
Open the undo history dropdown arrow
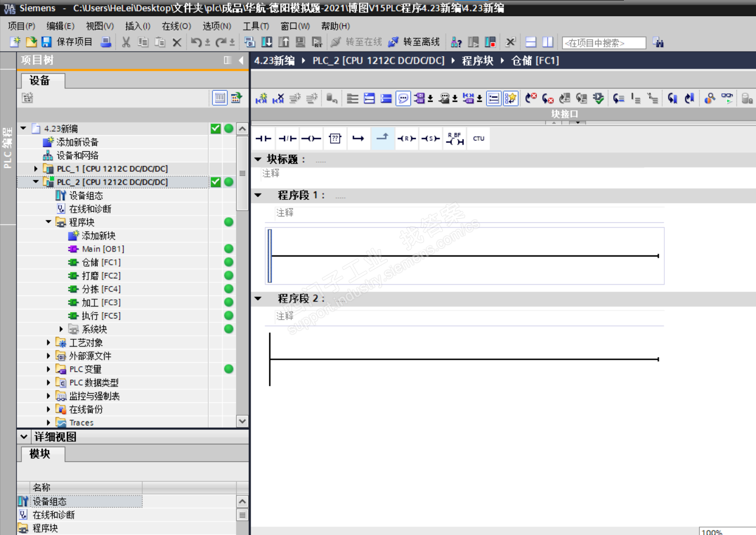pos(207,43)
